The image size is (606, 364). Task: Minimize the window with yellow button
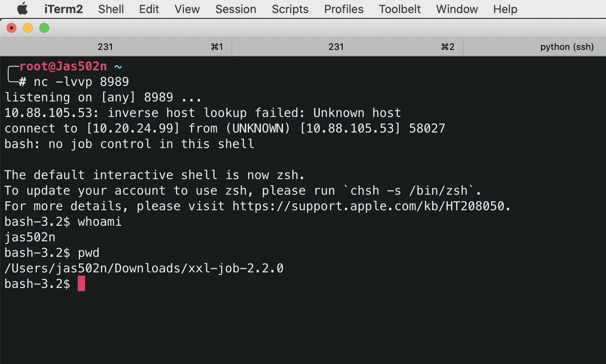point(28,28)
